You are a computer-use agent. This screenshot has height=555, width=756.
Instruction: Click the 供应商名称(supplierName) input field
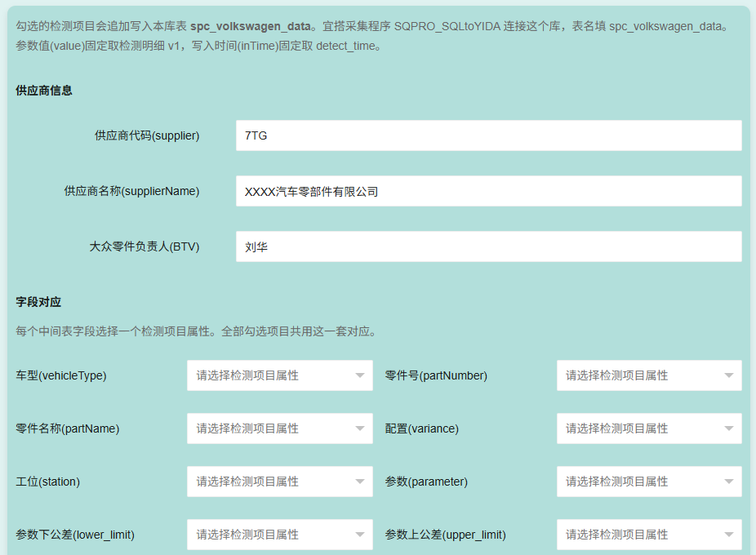pyautogui.click(x=488, y=191)
